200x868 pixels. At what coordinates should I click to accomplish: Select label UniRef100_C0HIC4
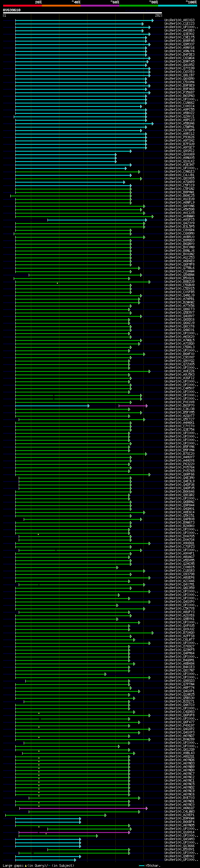click(x=179, y=106)
